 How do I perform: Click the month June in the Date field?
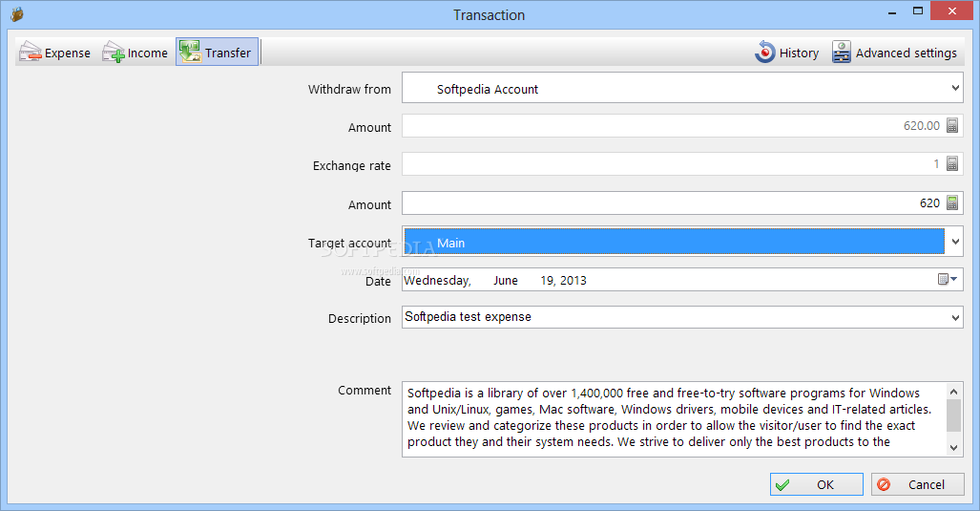tap(505, 280)
